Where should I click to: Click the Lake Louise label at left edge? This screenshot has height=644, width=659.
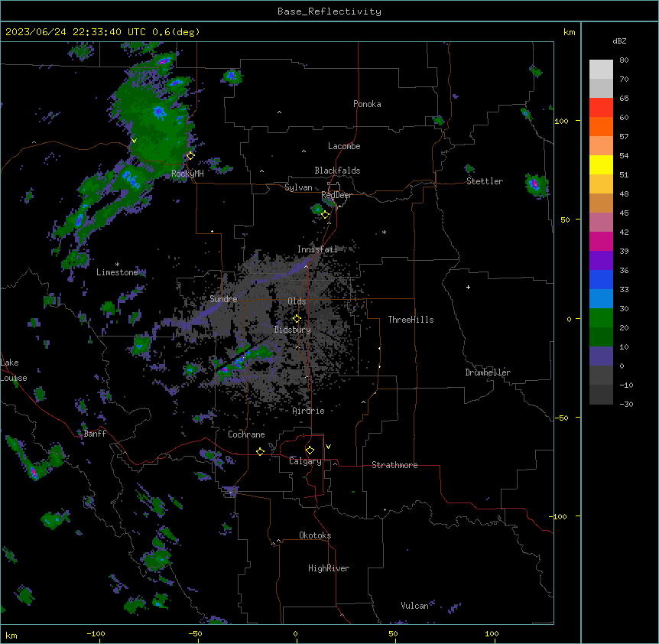[x=14, y=370]
